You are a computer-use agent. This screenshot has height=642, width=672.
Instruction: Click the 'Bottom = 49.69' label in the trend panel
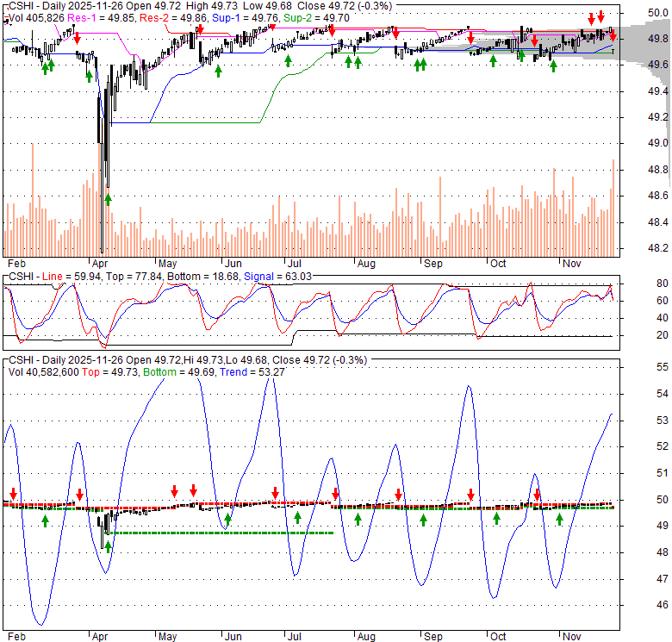coord(179,372)
